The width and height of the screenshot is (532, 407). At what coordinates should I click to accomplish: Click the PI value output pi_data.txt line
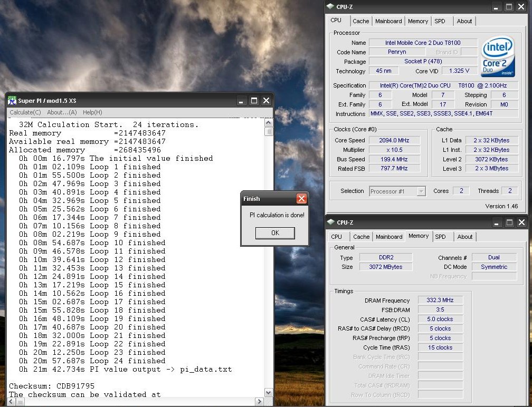(126, 370)
